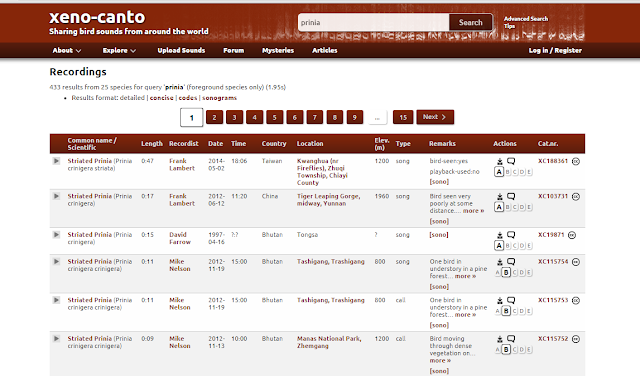Viewport: 640px width, 376px height.
Task: Click Creative Commons license icon beside XC115754
Action: point(576,262)
